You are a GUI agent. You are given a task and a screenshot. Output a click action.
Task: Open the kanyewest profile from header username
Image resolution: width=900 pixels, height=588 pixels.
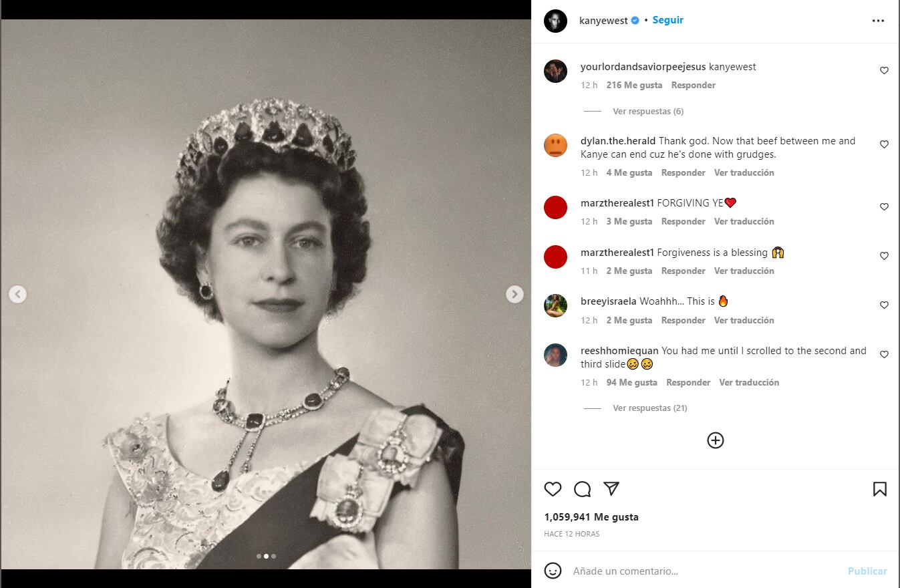603,21
